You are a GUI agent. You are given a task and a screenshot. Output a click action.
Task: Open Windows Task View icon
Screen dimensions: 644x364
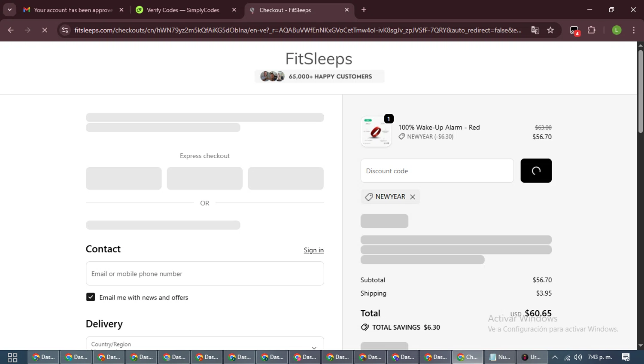(x=12, y=357)
